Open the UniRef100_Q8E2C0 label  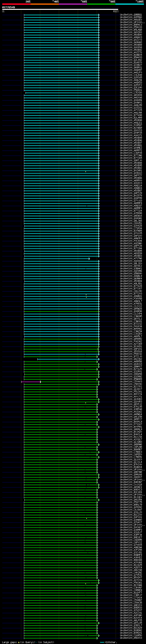(x=131, y=605)
